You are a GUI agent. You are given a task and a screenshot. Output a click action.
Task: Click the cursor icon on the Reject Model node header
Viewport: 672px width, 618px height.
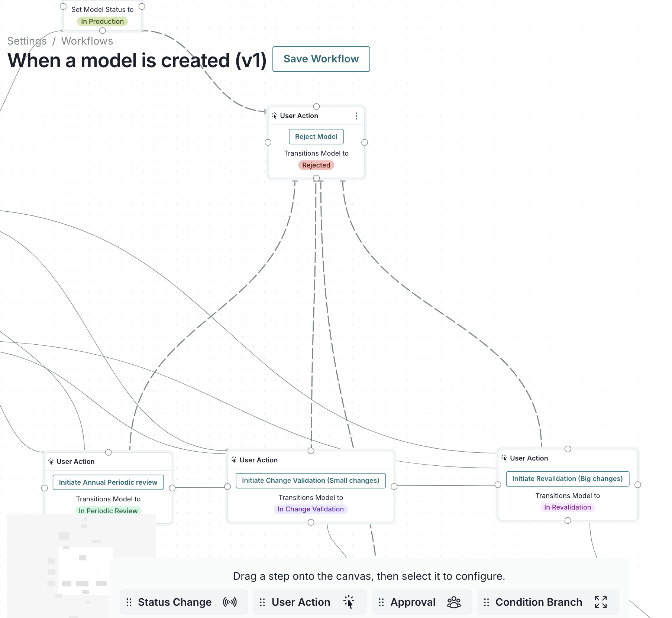coord(275,116)
